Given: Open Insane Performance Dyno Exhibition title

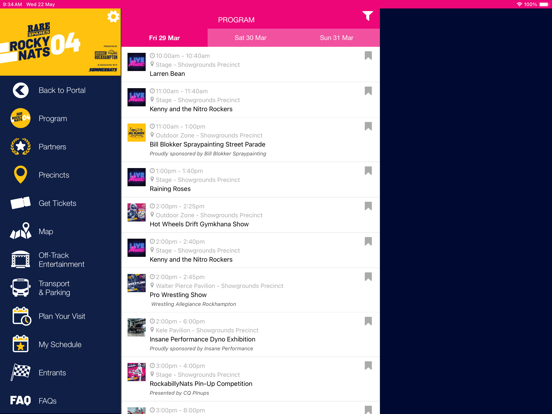Looking at the screenshot, I should point(202,339).
